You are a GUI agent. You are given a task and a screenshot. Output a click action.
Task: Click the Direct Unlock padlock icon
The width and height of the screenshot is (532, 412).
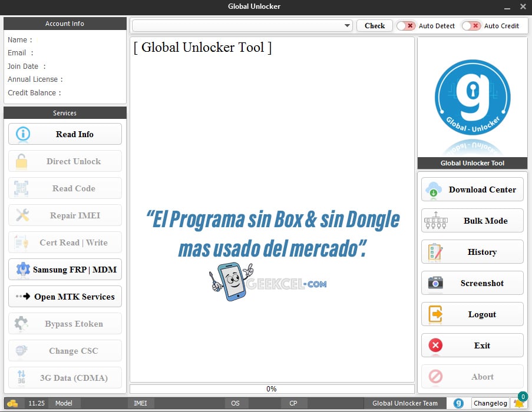(21, 161)
